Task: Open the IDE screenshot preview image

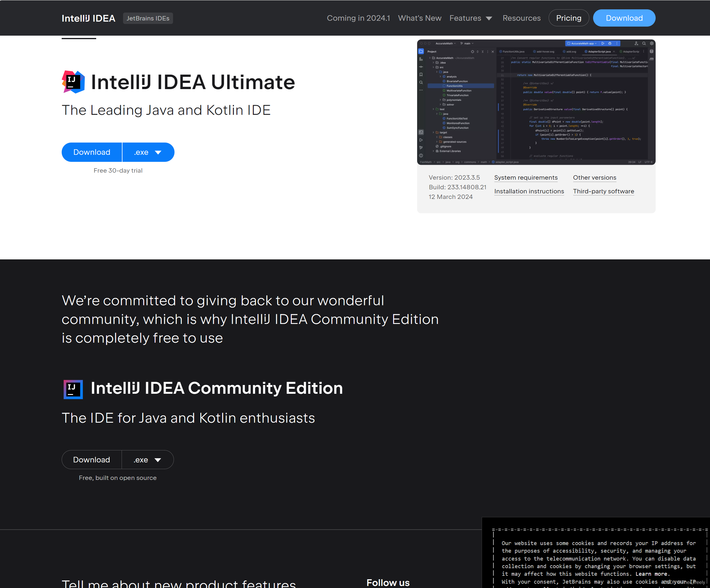Action: click(x=536, y=102)
